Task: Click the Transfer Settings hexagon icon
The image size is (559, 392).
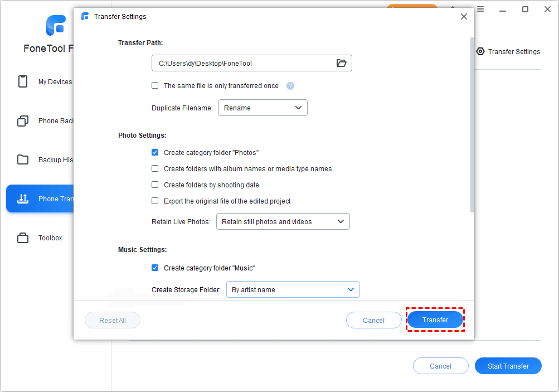Action: coord(480,51)
